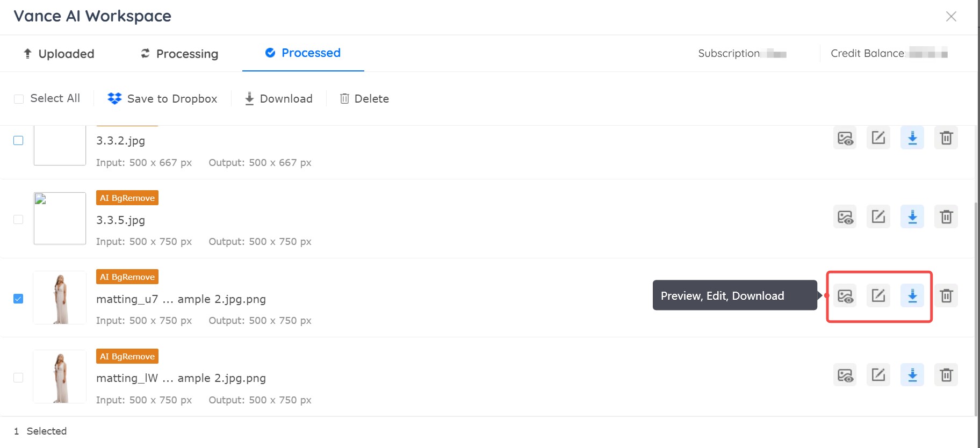This screenshot has width=980, height=448.
Task: Preview the 3.3.5.jpg processed image
Action: tap(845, 217)
